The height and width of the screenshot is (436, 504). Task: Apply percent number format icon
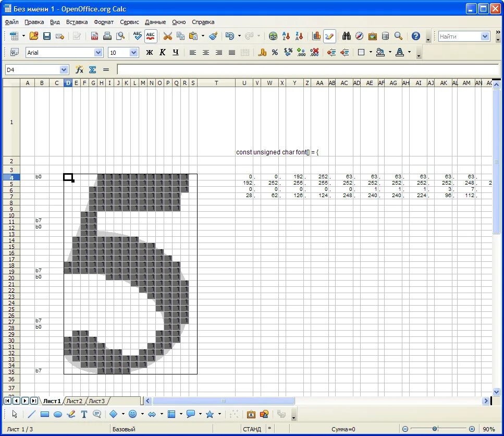[x=275, y=52]
